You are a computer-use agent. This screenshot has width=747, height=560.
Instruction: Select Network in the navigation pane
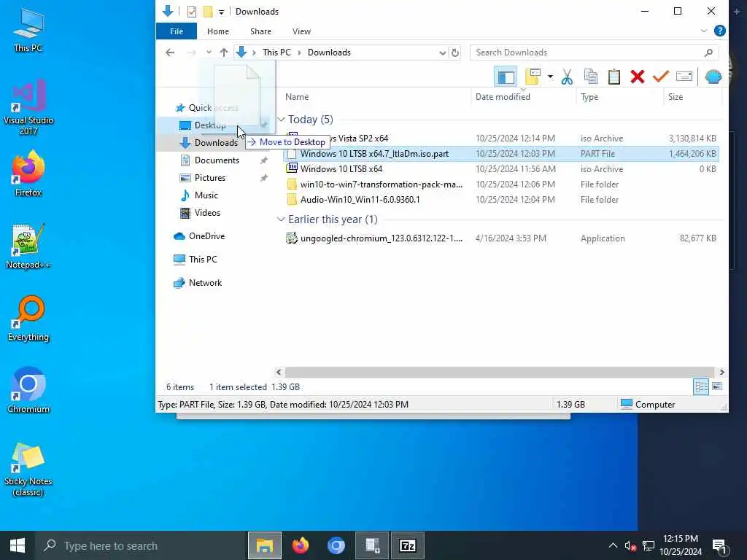205,283
